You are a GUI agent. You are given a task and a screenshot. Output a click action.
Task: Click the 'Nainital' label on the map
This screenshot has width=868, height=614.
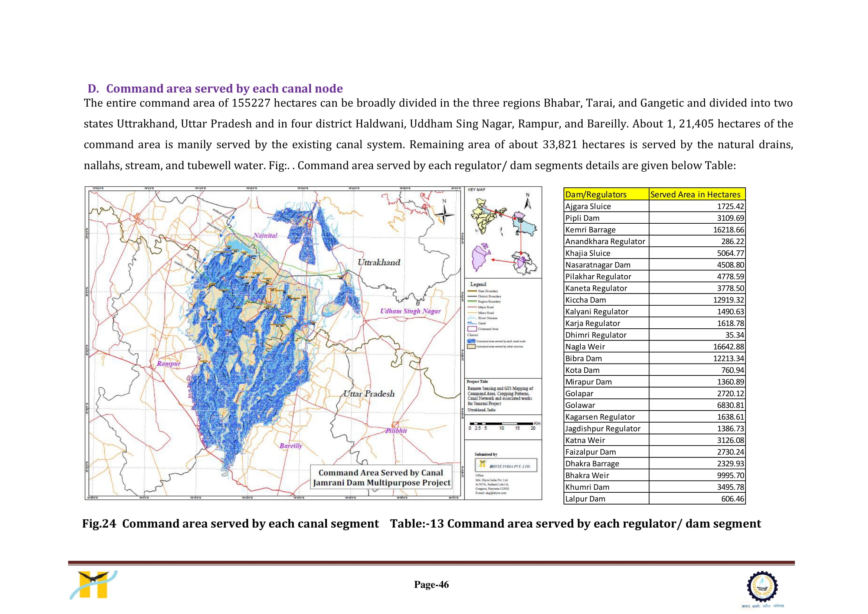tap(265, 236)
